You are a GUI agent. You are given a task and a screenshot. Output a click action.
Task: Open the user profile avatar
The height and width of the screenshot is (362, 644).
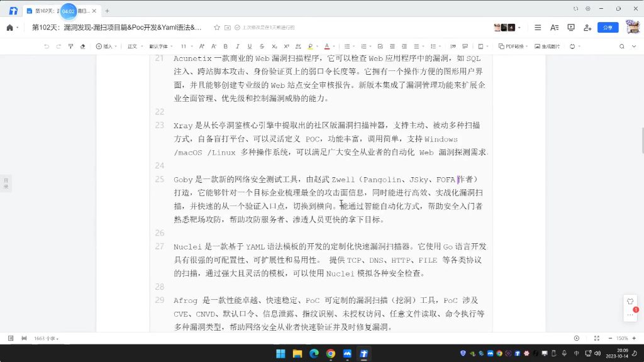[x=633, y=27]
